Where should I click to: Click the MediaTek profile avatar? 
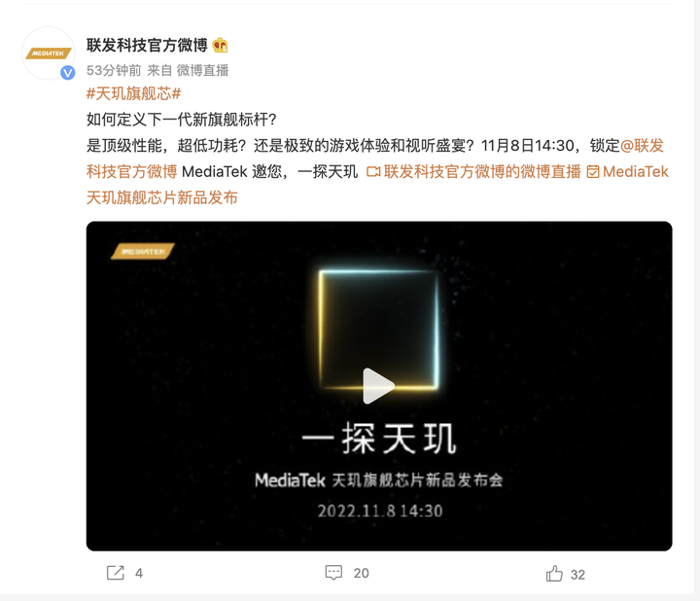tap(49, 53)
